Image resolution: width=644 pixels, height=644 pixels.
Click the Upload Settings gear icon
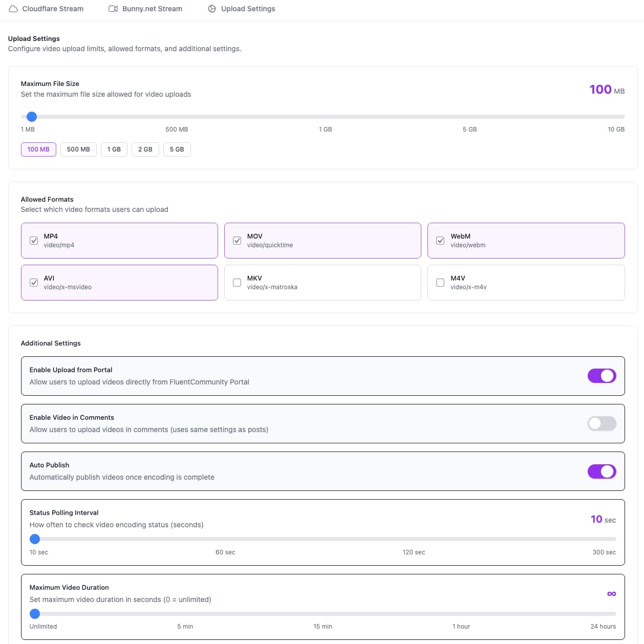coord(211,8)
